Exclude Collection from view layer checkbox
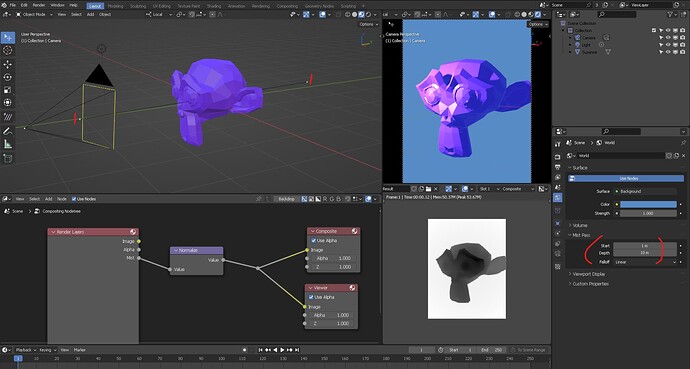This screenshot has height=369, width=690. point(653,30)
